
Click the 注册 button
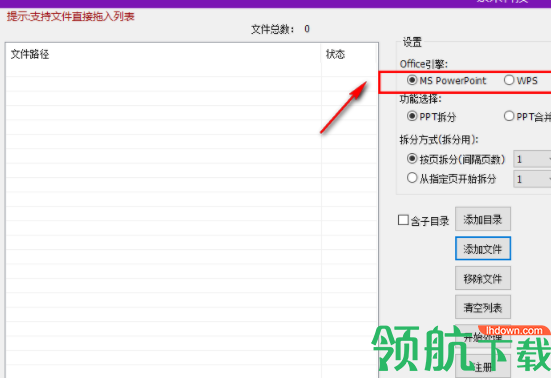tap(483, 366)
